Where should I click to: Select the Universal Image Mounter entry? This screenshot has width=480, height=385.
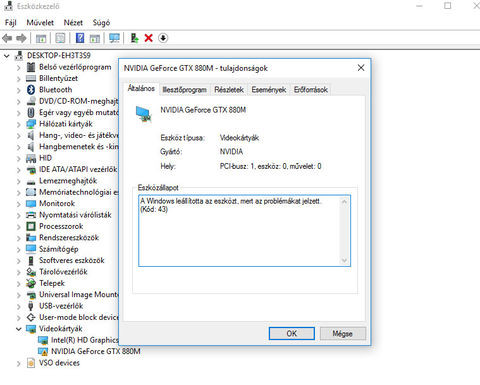[x=79, y=295]
